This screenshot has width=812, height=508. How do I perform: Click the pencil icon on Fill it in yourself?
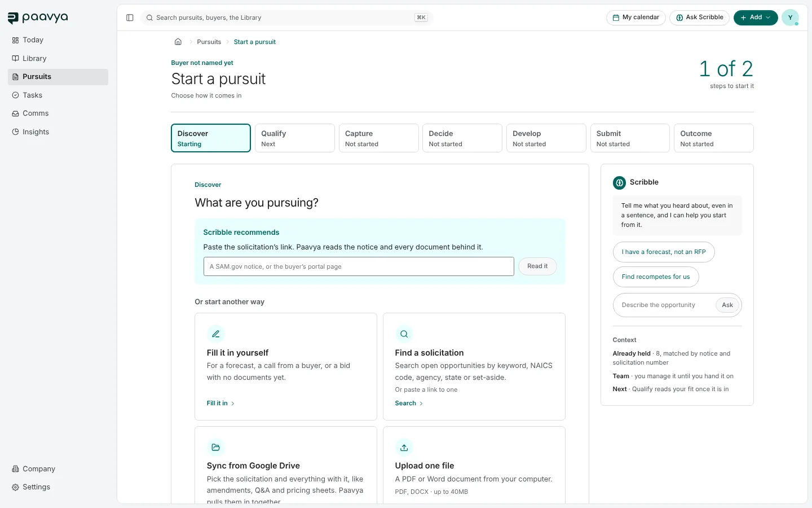215,334
